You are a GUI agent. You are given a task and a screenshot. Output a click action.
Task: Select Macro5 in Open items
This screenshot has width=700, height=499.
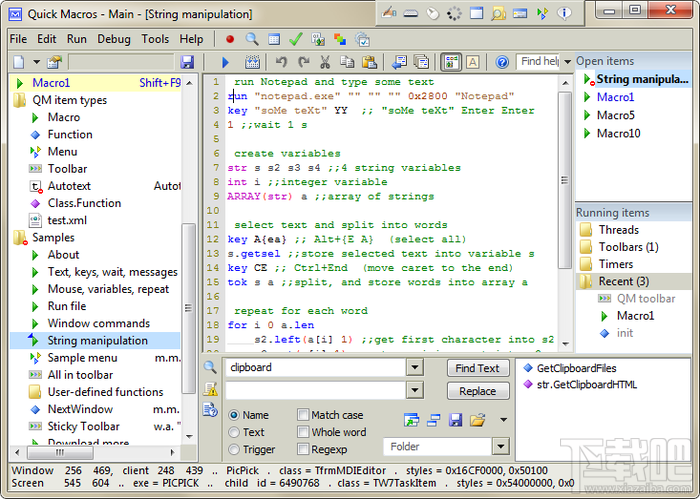point(616,115)
